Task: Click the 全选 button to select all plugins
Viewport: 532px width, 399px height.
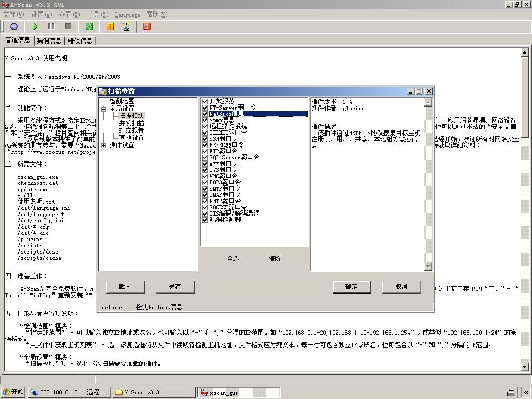Action: [233, 259]
